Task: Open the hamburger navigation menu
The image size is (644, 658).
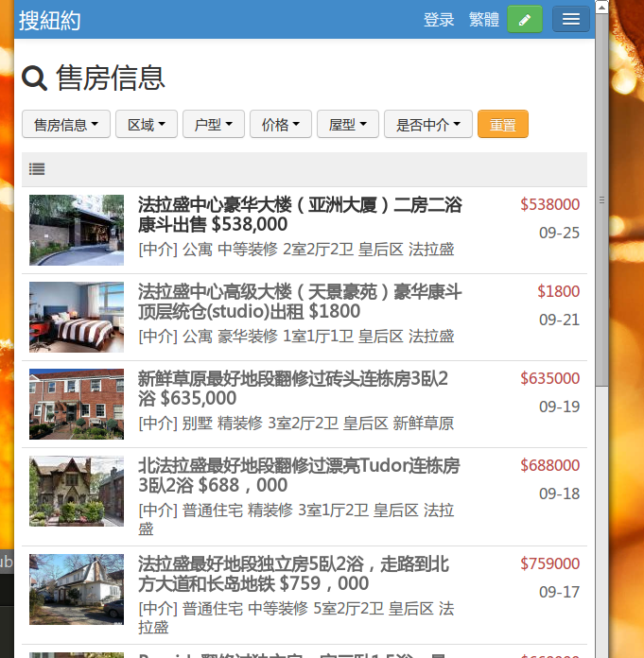Action: point(571,19)
